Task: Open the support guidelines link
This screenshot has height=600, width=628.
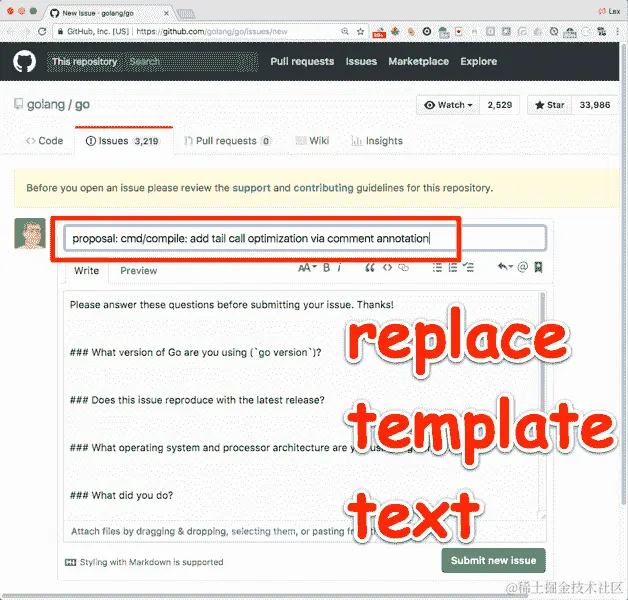Action: pyautogui.click(x=252, y=188)
